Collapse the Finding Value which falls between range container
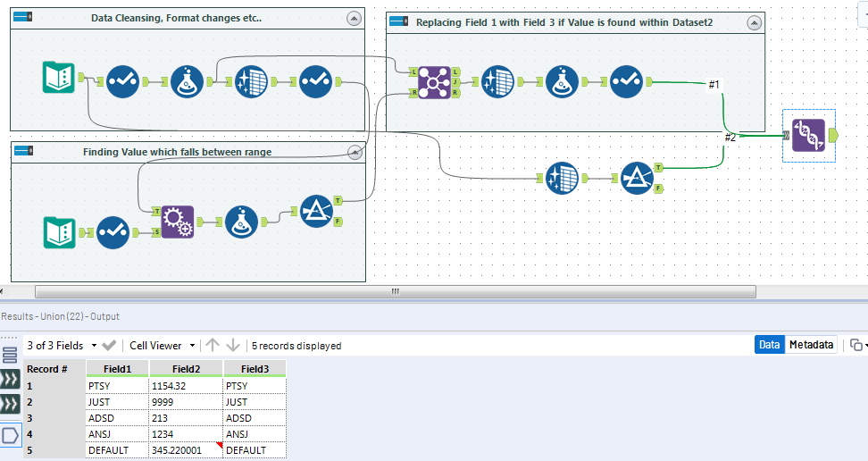This screenshot has width=868, height=461. tap(355, 152)
